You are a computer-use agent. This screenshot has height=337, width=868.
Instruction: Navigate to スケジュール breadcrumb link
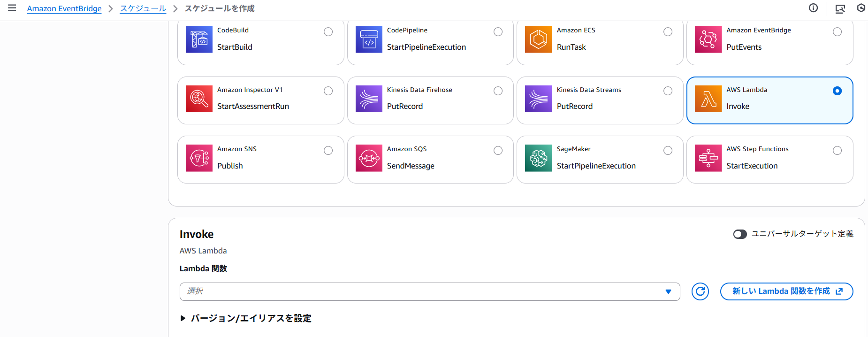(143, 8)
